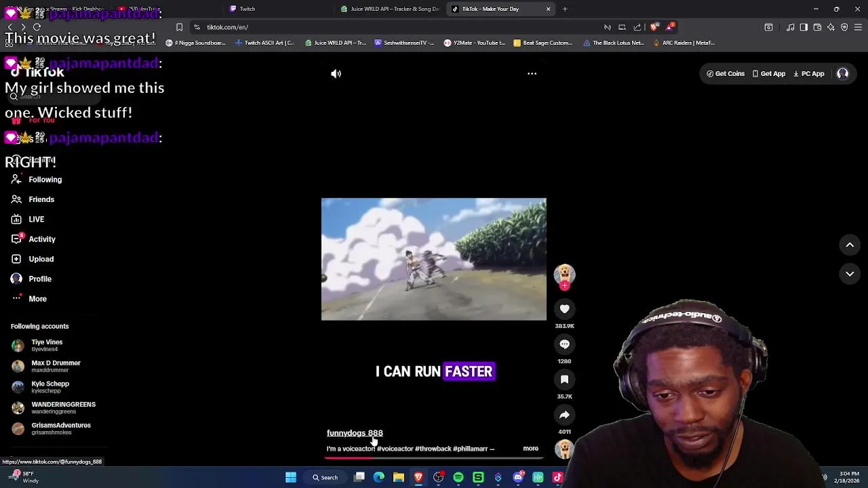This screenshot has height=488, width=868.
Task: Open creator's dog avatar beside the video
Action: point(564,274)
